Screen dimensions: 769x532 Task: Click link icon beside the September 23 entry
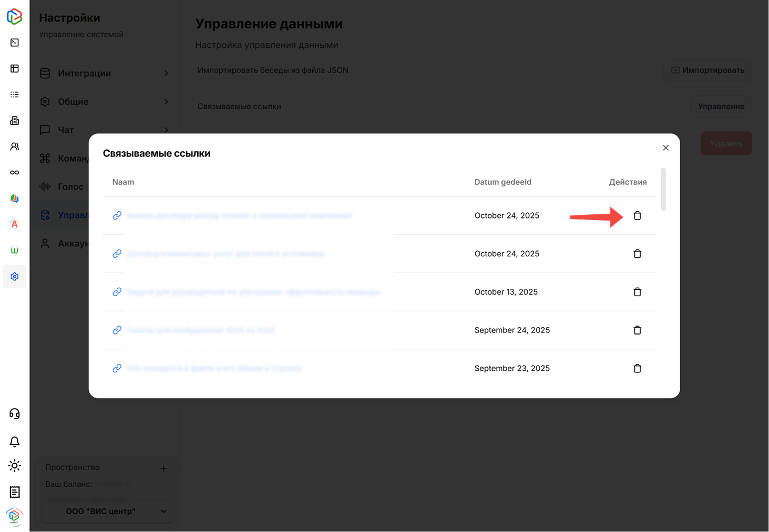(x=117, y=368)
